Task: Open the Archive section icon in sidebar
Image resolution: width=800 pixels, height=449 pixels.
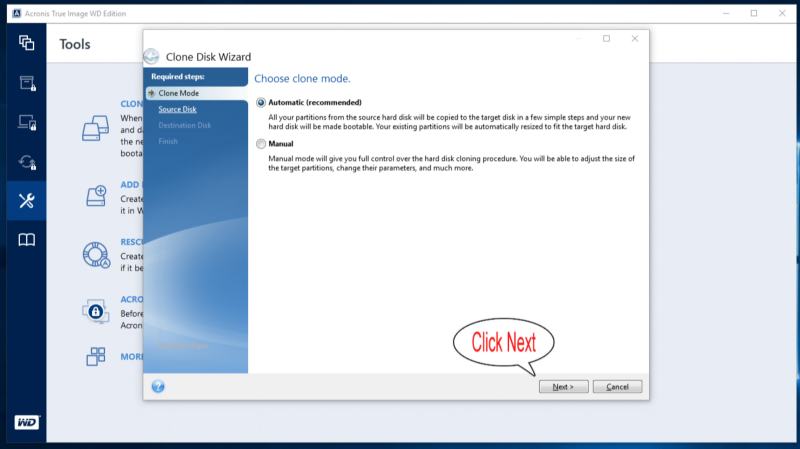Action: pyautogui.click(x=28, y=83)
